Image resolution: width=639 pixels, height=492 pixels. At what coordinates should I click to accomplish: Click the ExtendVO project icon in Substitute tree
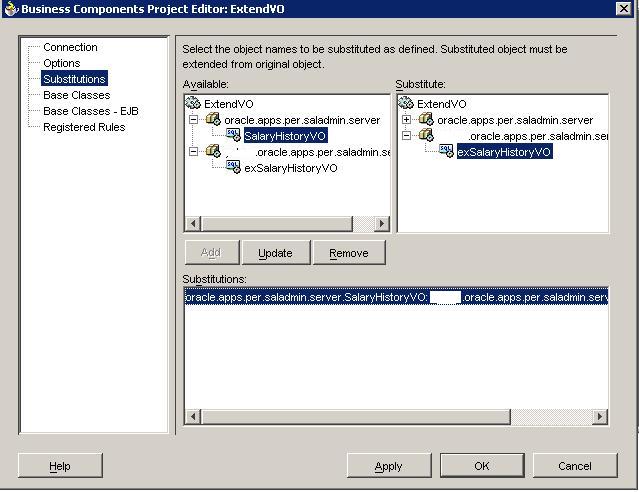[405, 103]
